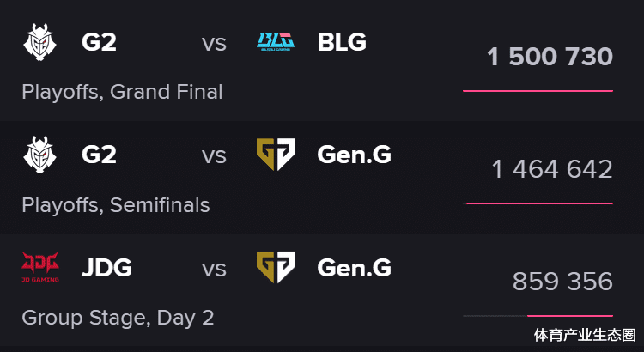Click the G2 logo in the Grand Final match

(x=39, y=41)
